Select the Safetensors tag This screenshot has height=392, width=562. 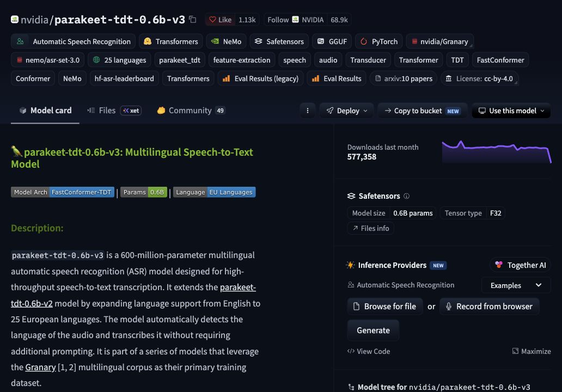279,41
